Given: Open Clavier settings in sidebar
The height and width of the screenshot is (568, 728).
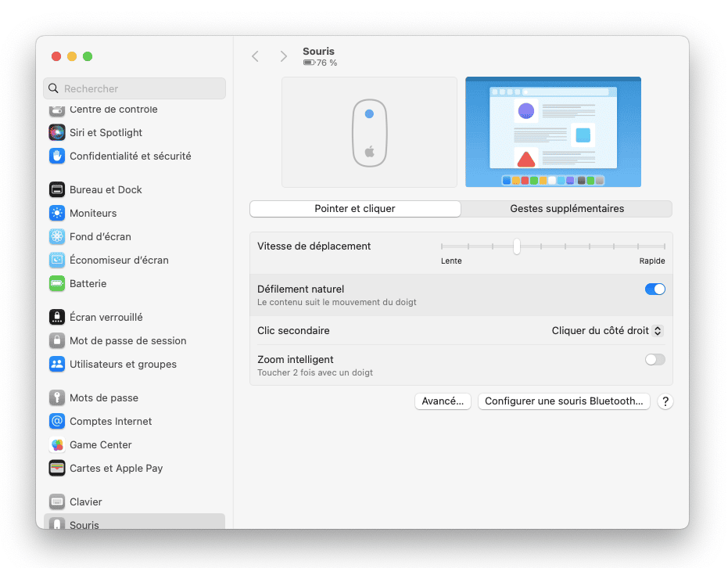Looking at the screenshot, I should (x=134, y=501).
